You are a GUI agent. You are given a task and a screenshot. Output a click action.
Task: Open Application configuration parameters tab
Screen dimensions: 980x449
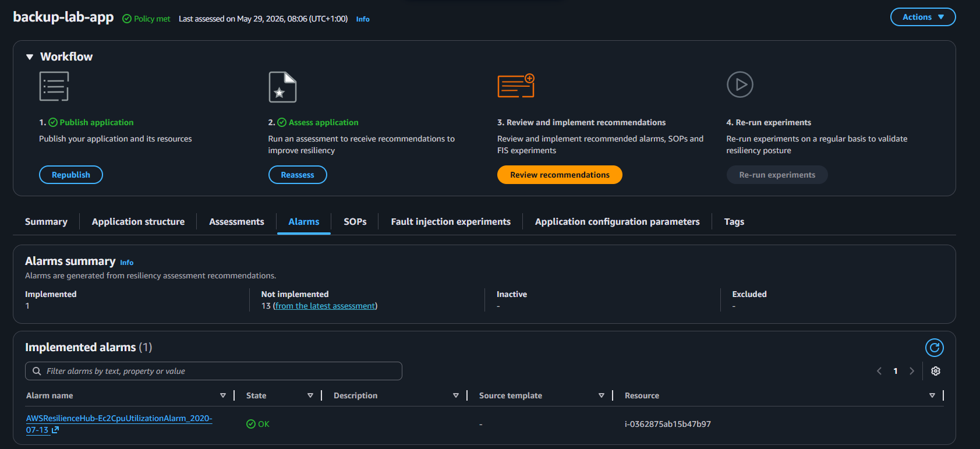coord(617,222)
